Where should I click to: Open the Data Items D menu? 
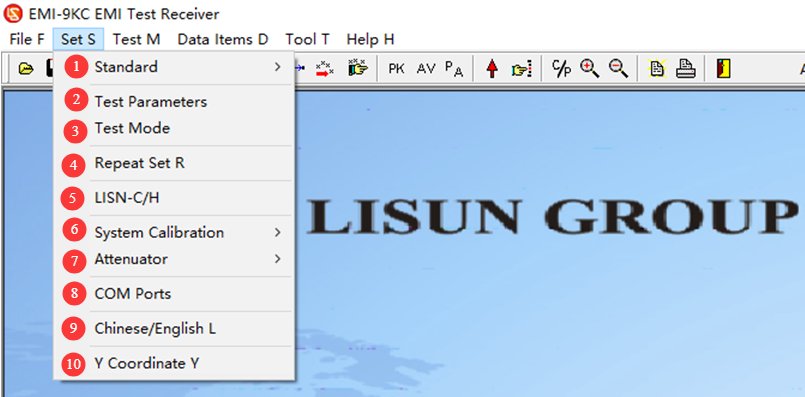(223, 40)
